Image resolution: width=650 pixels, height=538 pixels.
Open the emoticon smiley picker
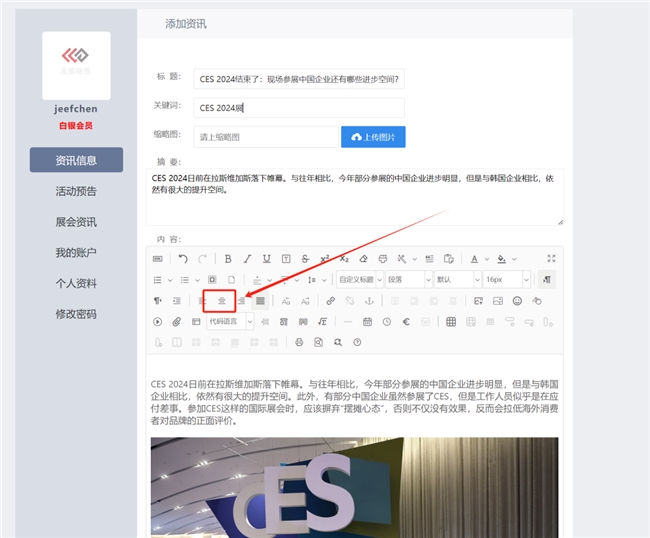517,300
